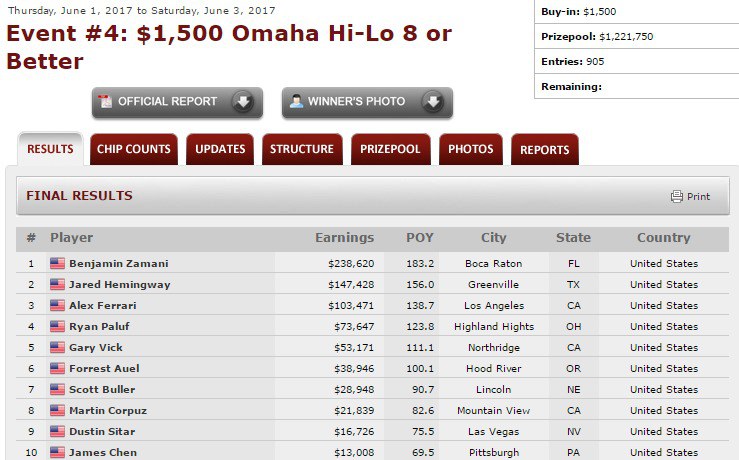739x460 pixels.
Task: Go to the Prizepool tab
Action: click(391, 150)
